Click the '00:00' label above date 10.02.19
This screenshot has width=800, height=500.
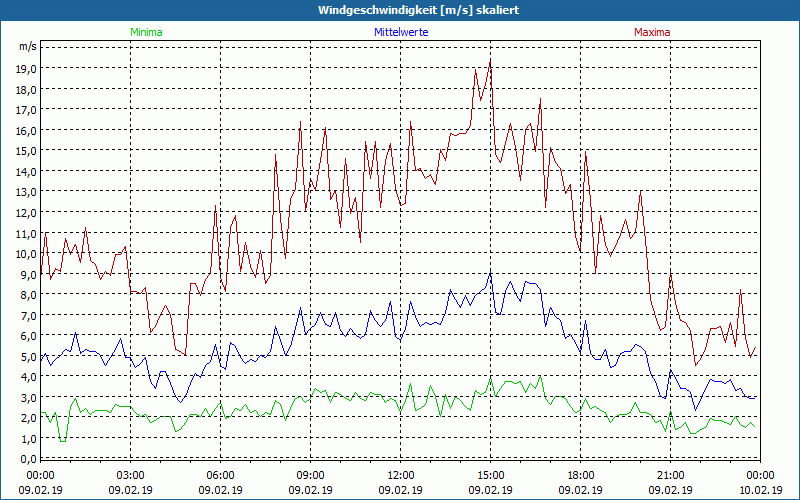[x=760, y=476]
